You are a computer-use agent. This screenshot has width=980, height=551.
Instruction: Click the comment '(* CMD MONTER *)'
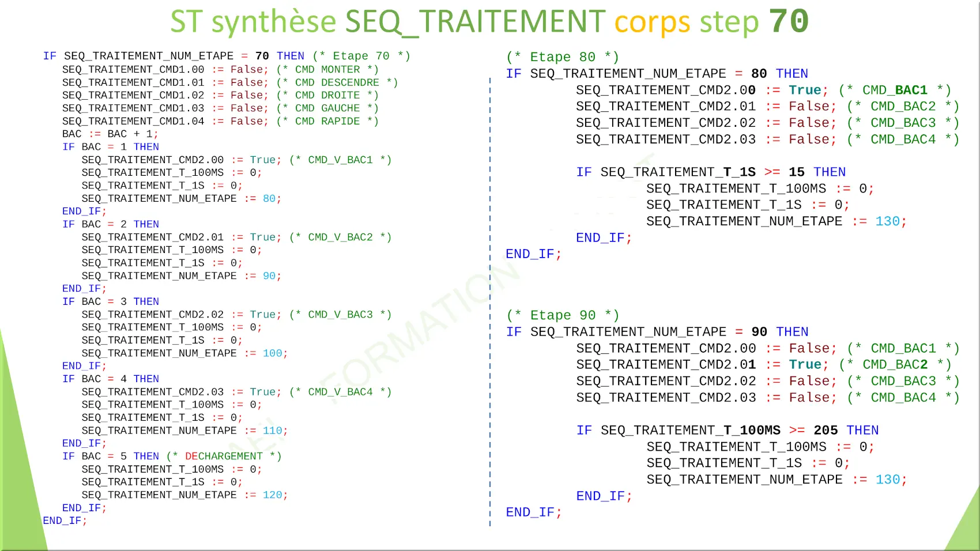tap(327, 69)
